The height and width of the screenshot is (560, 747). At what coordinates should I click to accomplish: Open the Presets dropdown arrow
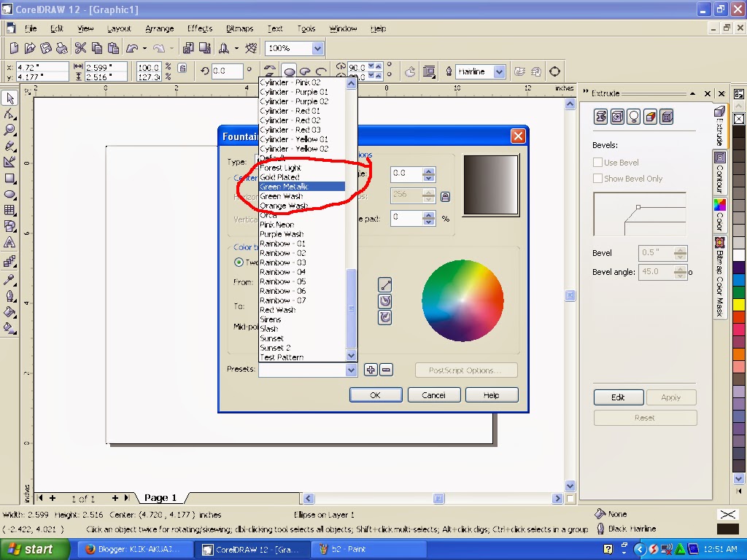coord(351,370)
